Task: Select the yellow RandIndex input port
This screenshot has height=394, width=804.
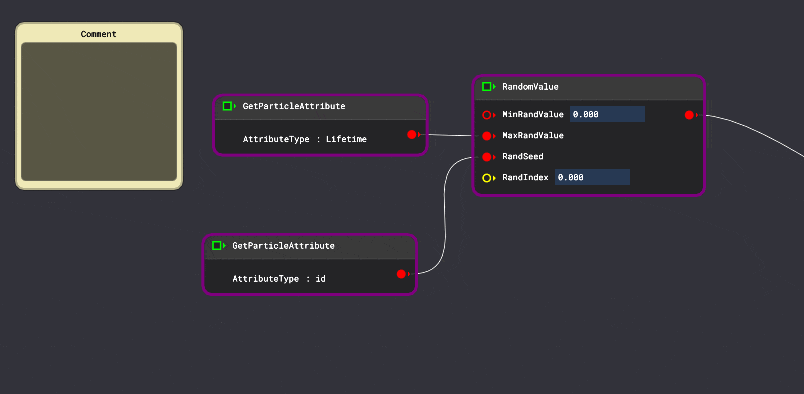Action: pos(488,178)
